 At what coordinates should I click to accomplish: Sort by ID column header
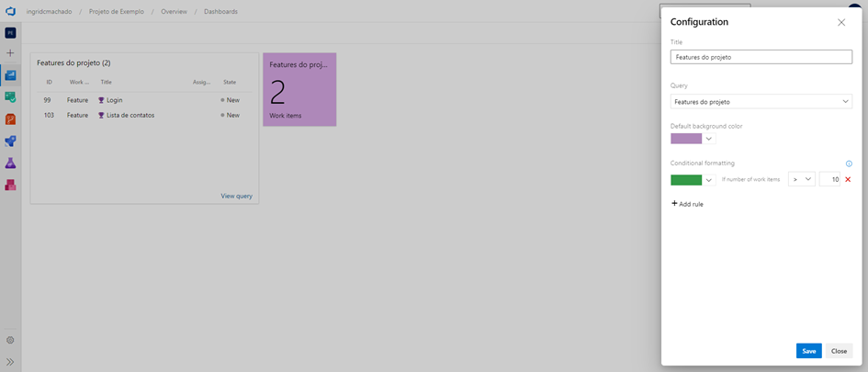click(50, 82)
